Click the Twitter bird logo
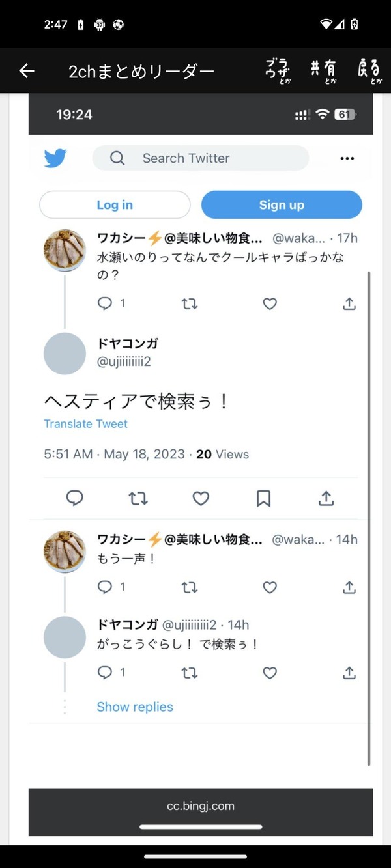This screenshot has height=868, width=391. coord(55,158)
